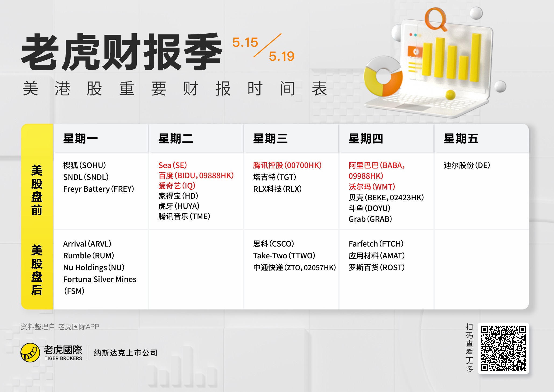Click the QR code image
554x392 pixels.
point(503,348)
